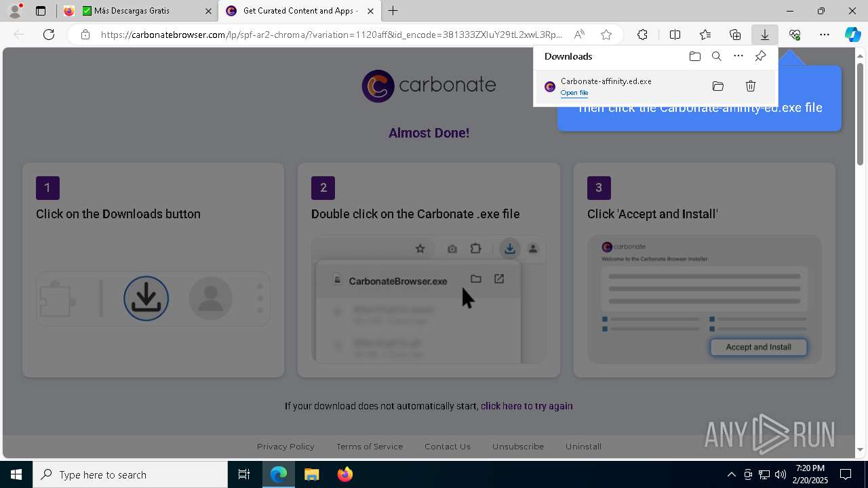Delete the Carbonate-affinity.ed.exe download
This screenshot has width=868, height=488.
(x=751, y=86)
